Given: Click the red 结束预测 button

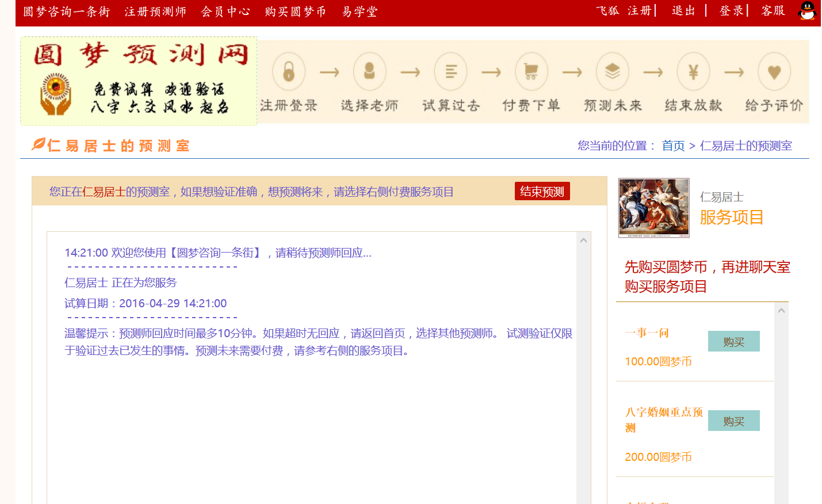Looking at the screenshot, I should (x=541, y=190).
